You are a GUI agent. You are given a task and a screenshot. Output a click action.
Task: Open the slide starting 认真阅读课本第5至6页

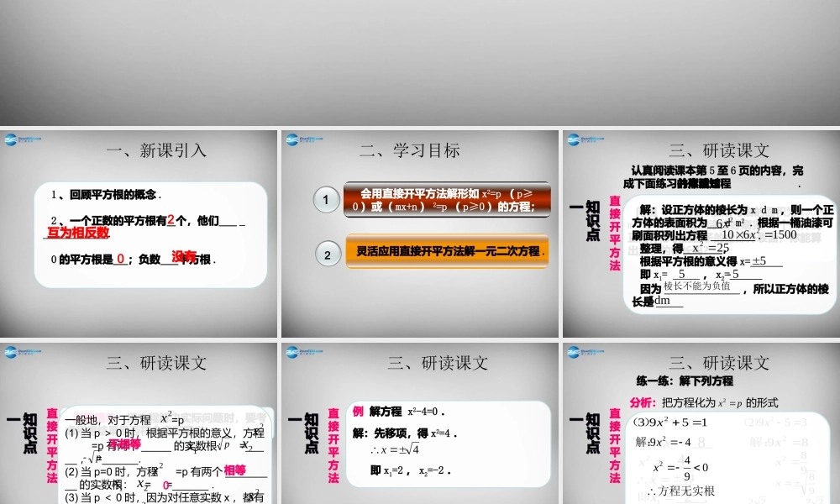[x=701, y=234]
